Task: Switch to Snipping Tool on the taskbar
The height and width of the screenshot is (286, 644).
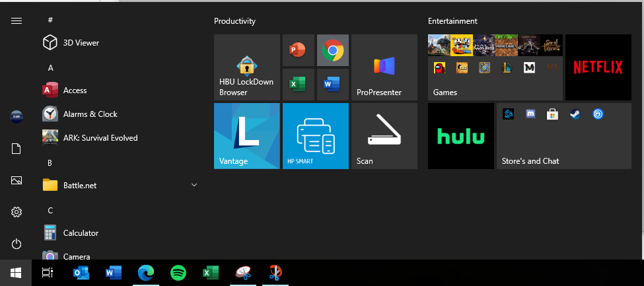Action: (243, 273)
